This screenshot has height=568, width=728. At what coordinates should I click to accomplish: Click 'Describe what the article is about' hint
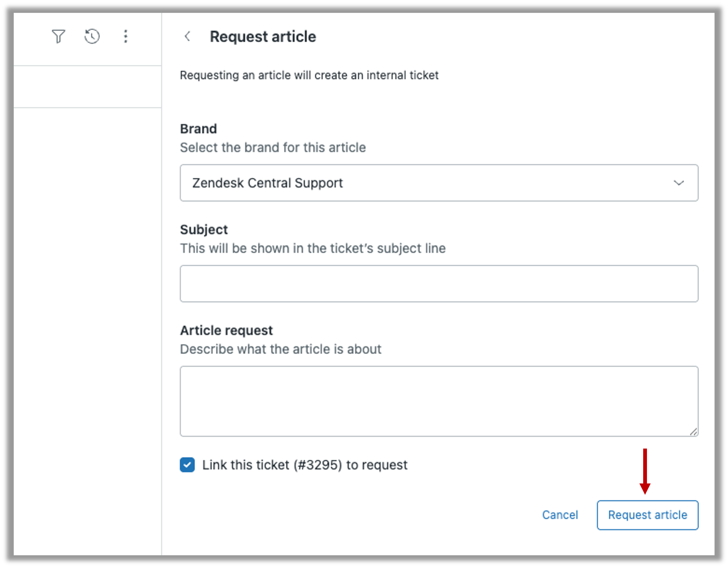[x=281, y=349]
